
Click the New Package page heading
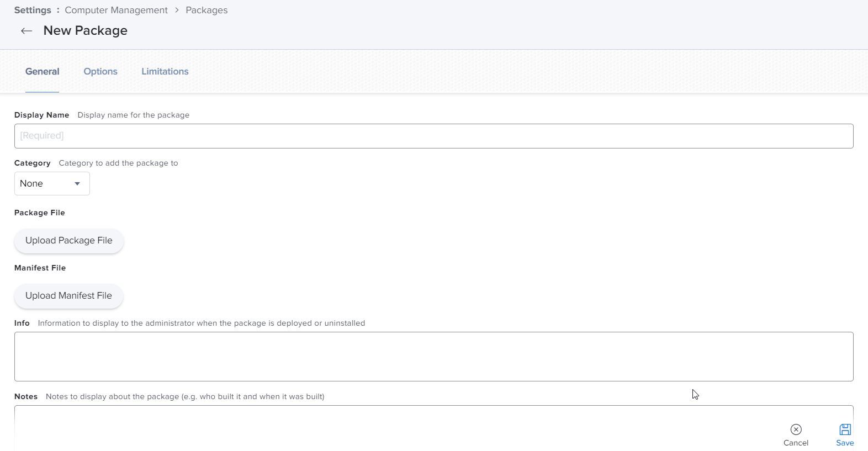coord(86,31)
